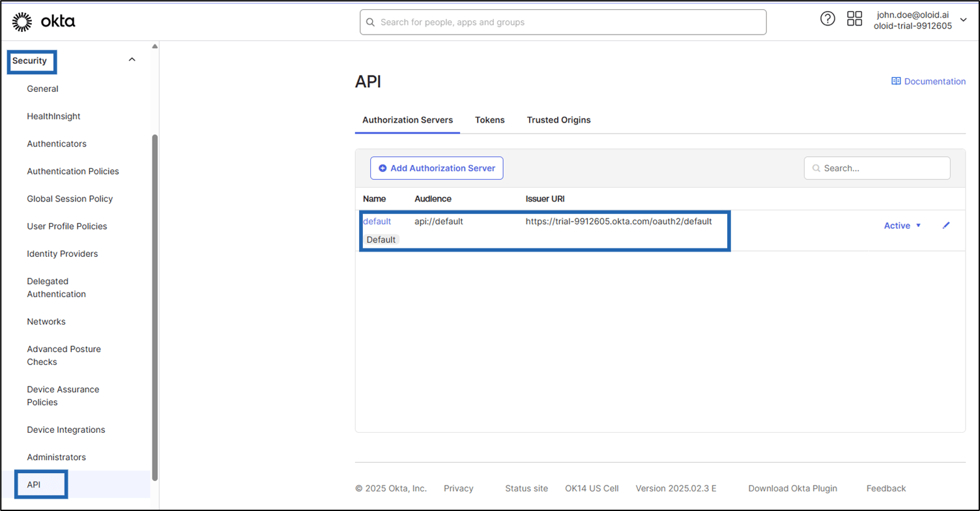Select API in the sidebar

[x=33, y=485]
